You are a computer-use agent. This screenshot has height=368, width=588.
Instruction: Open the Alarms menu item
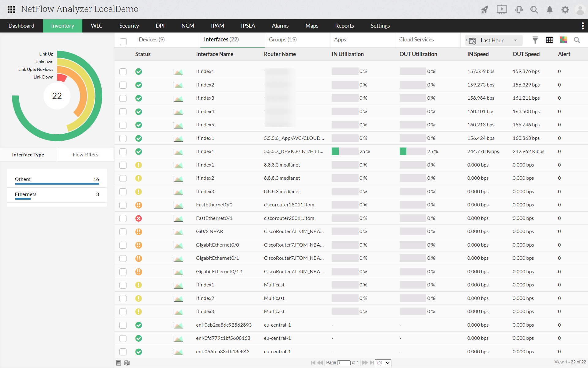280,26
